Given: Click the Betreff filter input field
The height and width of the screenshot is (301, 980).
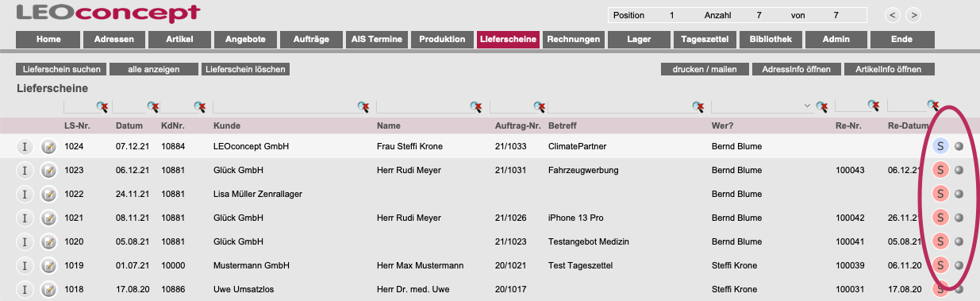Looking at the screenshot, I should pos(620,106).
